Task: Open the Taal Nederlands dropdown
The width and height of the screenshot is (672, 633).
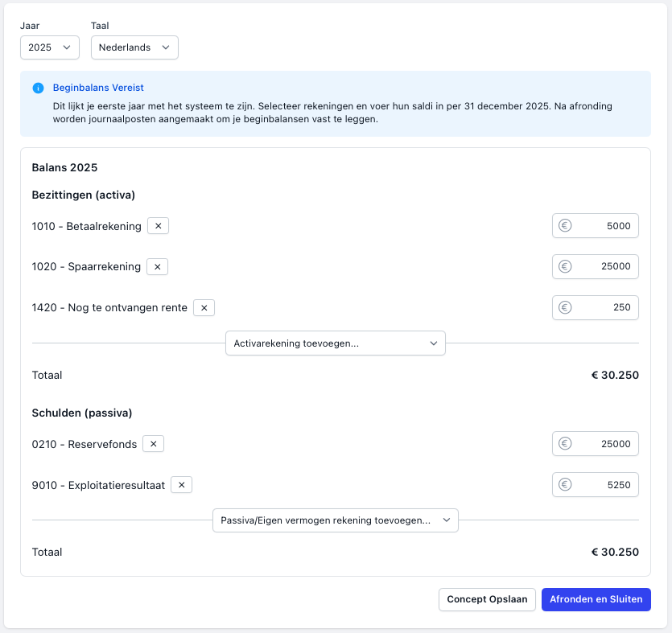Action: click(134, 47)
